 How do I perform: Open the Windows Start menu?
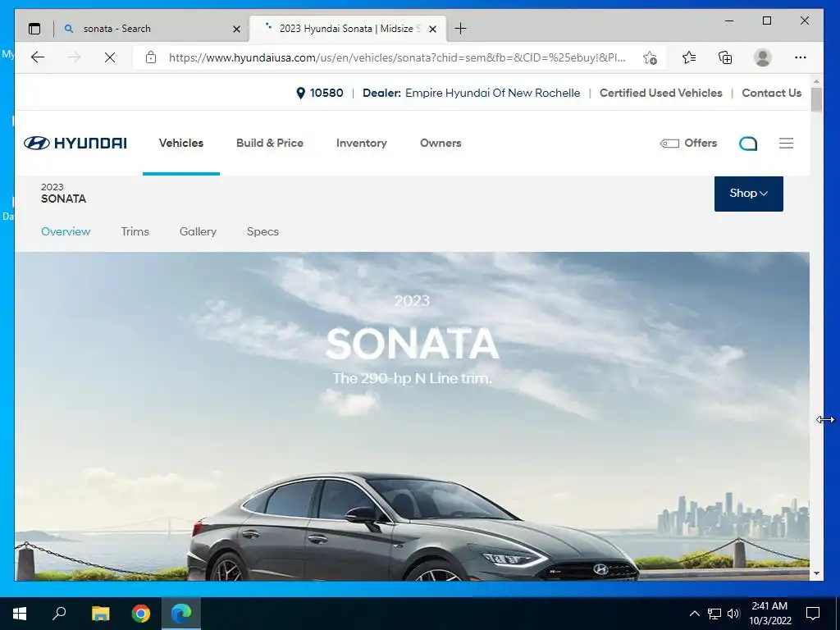(x=20, y=614)
